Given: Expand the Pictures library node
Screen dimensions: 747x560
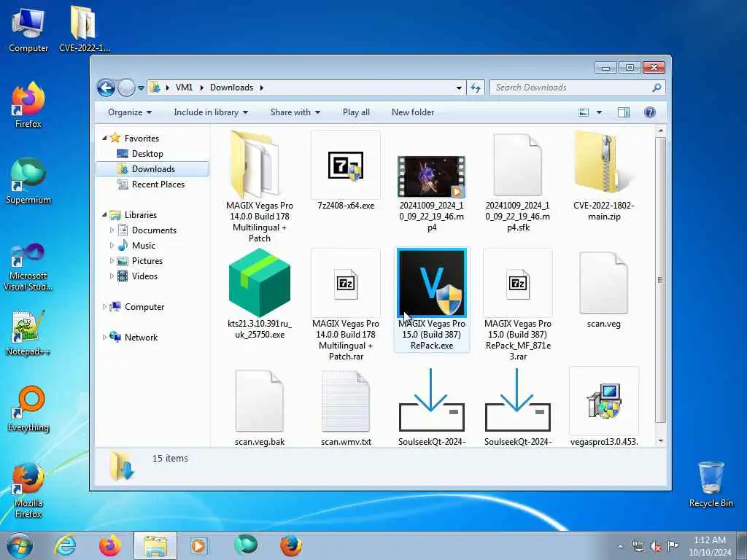Looking at the screenshot, I should pyautogui.click(x=112, y=260).
